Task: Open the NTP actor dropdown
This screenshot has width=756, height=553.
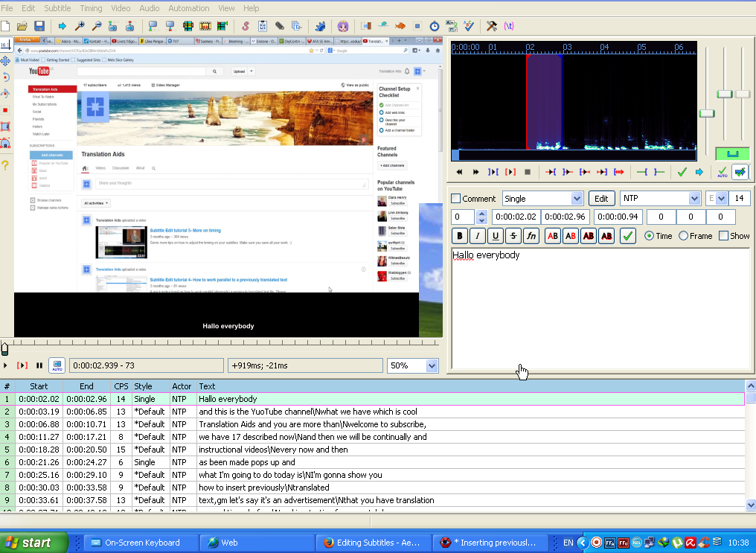Action: [x=695, y=199]
